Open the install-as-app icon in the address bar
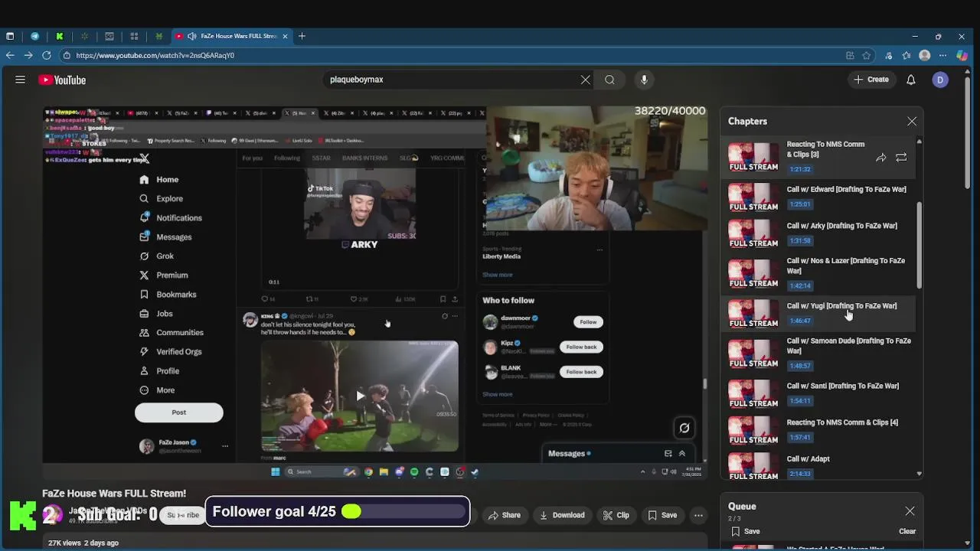980x551 pixels. click(850, 55)
